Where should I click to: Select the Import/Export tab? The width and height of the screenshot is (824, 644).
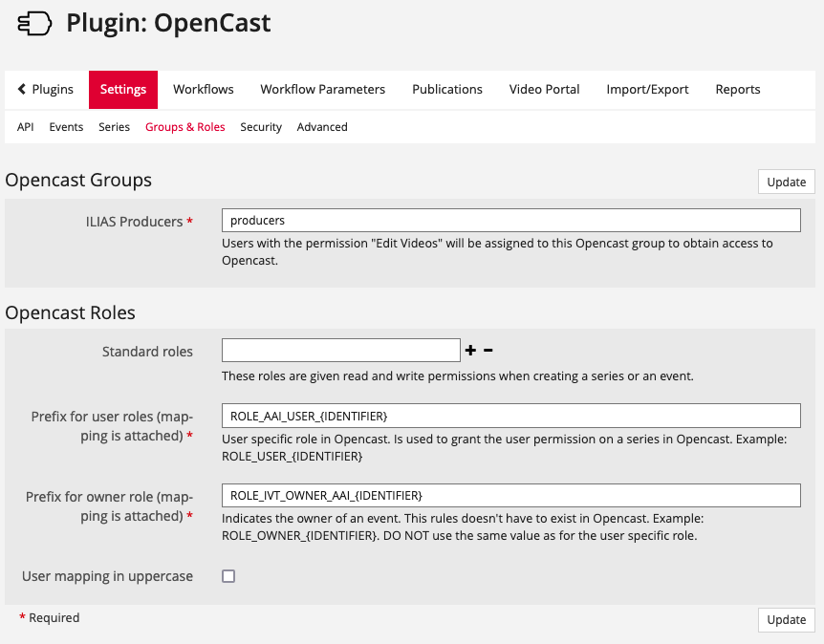pyautogui.click(x=647, y=90)
